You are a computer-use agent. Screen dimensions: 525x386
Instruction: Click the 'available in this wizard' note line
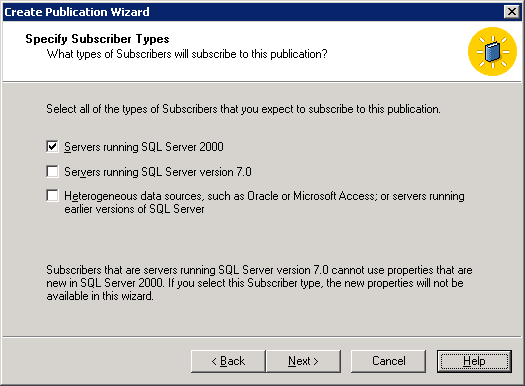click(x=100, y=296)
